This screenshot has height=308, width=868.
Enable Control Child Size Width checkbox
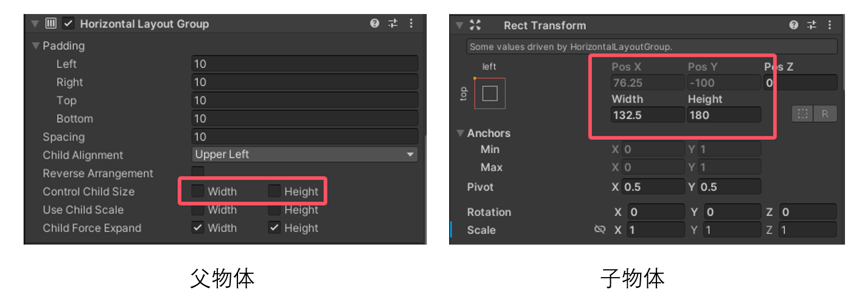[x=198, y=191]
